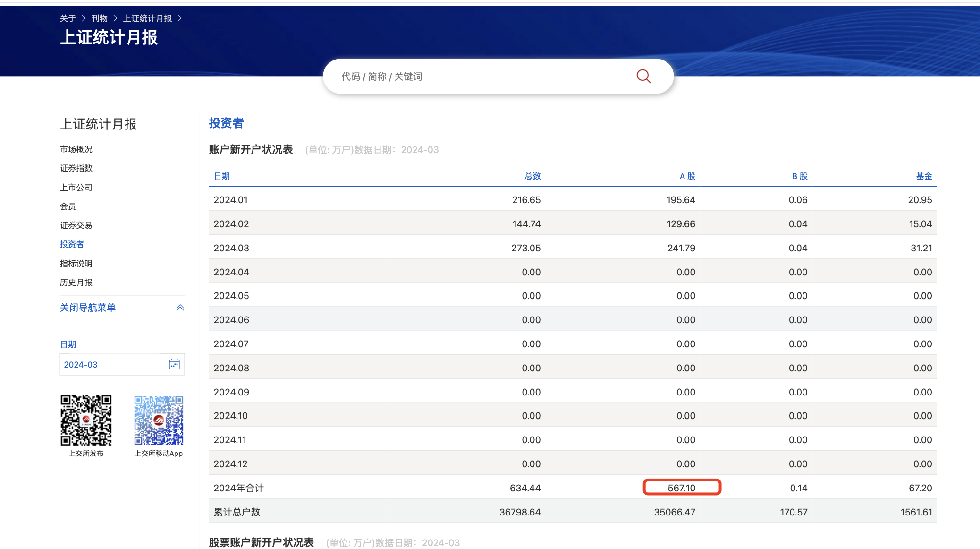This screenshot has height=549, width=980.
Task: Open 指标说明 in the sidebar
Action: point(76,264)
